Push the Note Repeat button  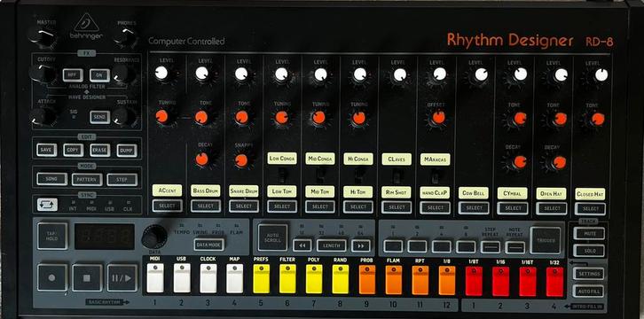515,247
